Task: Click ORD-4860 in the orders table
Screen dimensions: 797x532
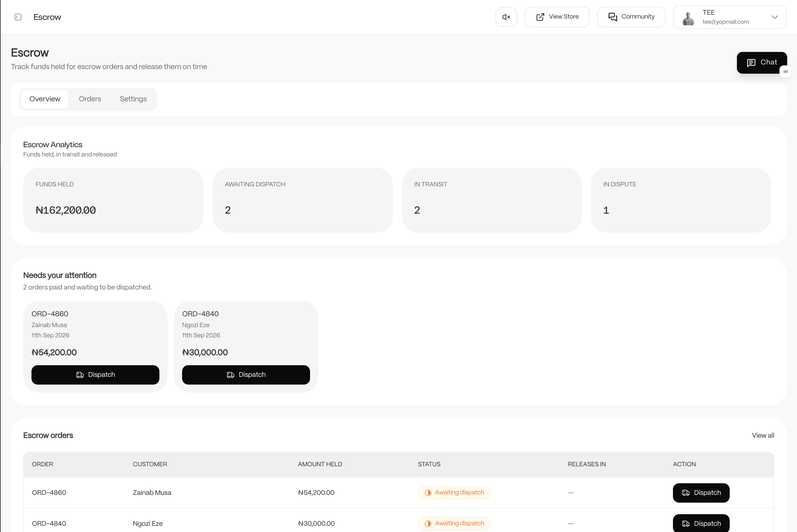Action: pos(49,493)
